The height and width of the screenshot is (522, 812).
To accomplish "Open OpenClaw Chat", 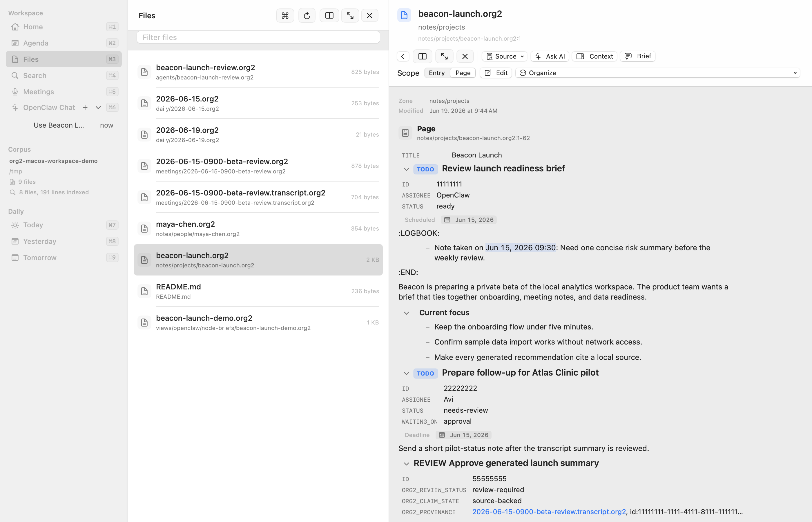I will tap(49, 108).
